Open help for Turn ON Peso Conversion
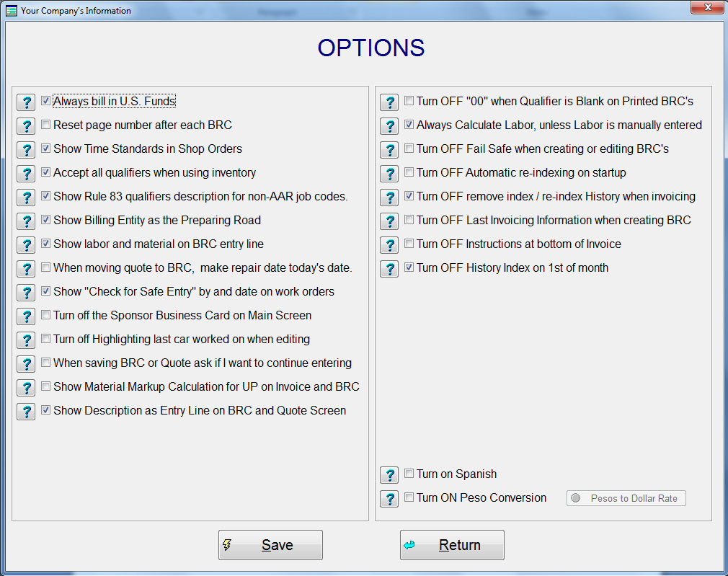The width and height of the screenshot is (728, 576). pyautogui.click(x=389, y=499)
